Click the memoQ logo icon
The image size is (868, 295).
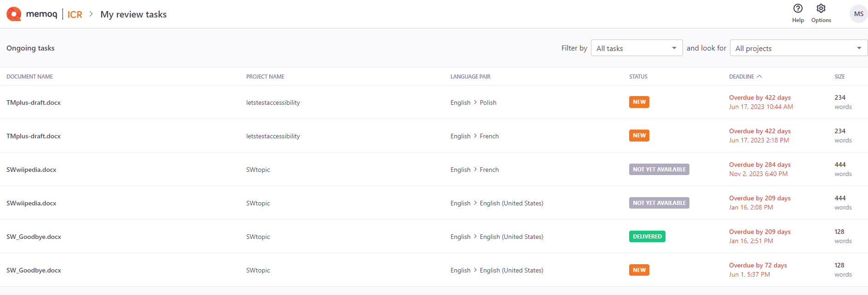(14, 14)
